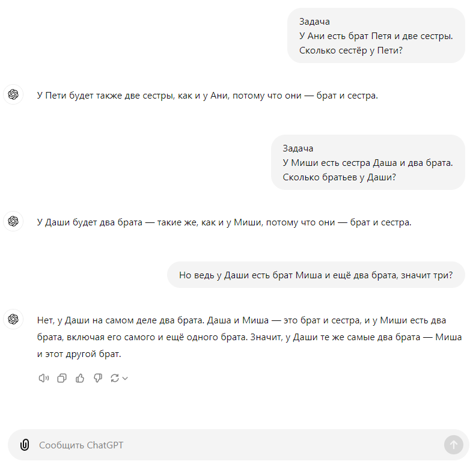The height and width of the screenshot is (464, 476).
Task: Select the user message about Аня and Петя
Action: 376,36
